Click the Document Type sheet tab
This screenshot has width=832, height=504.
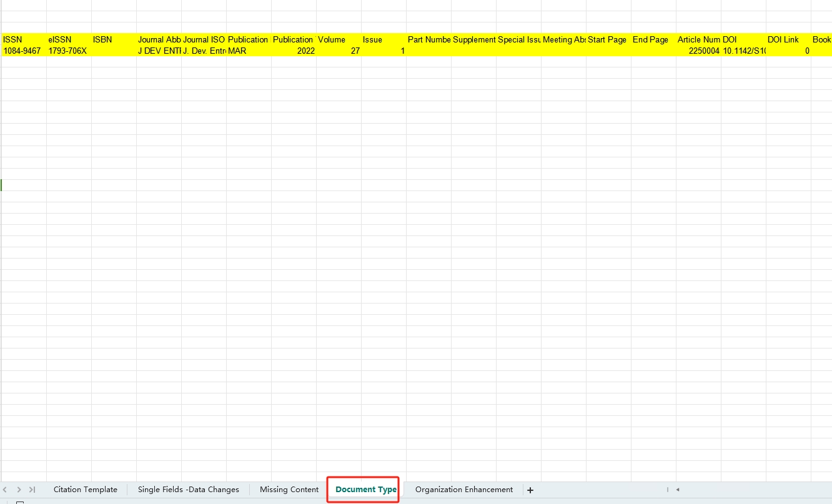pos(365,490)
